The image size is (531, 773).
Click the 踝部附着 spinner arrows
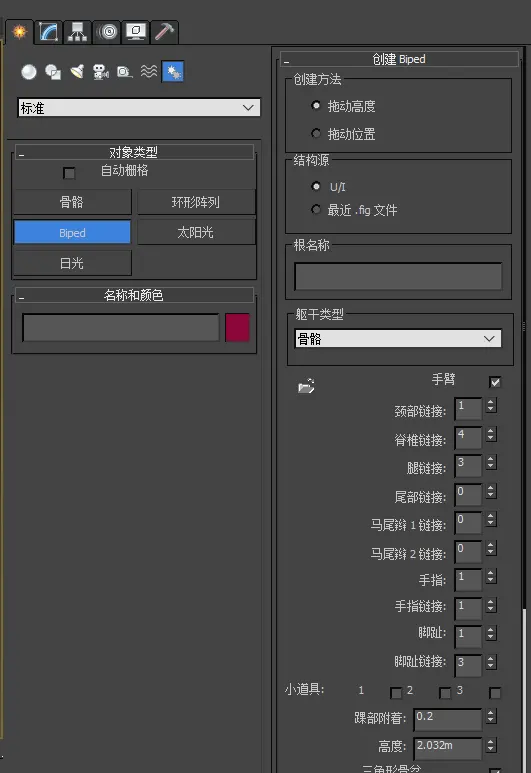(x=491, y=716)
